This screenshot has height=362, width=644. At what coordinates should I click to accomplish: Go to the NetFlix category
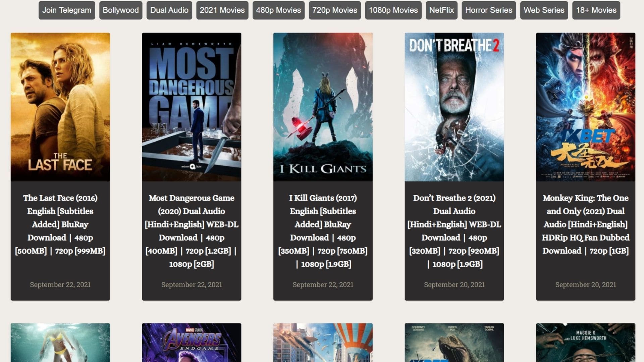click(x=441, y=10)
